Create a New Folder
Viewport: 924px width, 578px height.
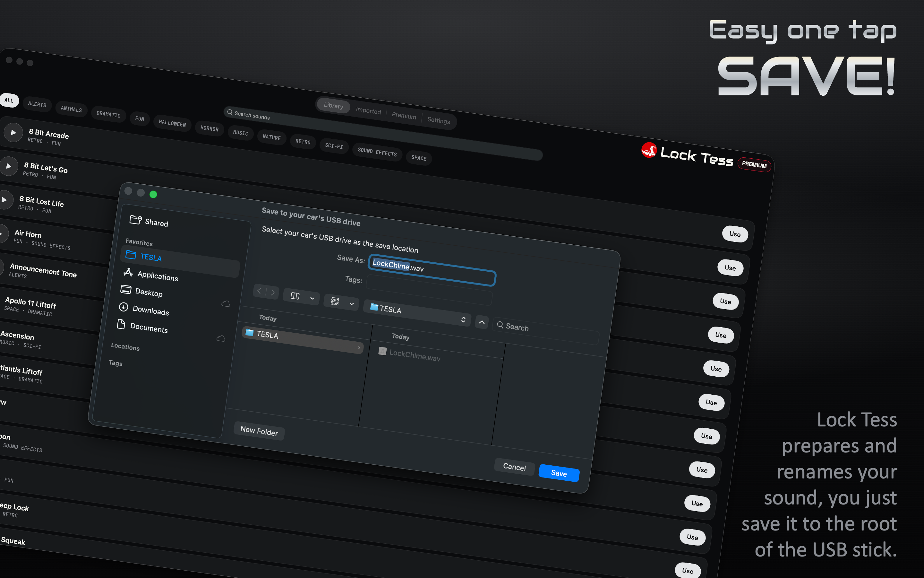[x=259, y=431]
